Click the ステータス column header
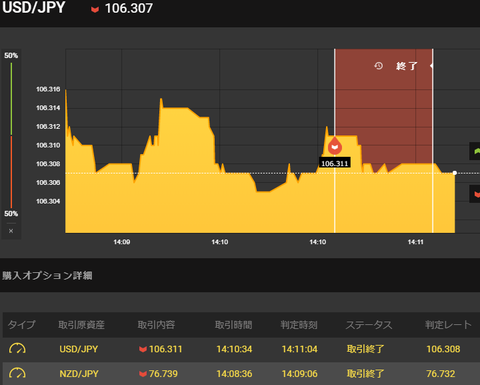This screenshot has height=385, width=480. (x=369, y=325)
